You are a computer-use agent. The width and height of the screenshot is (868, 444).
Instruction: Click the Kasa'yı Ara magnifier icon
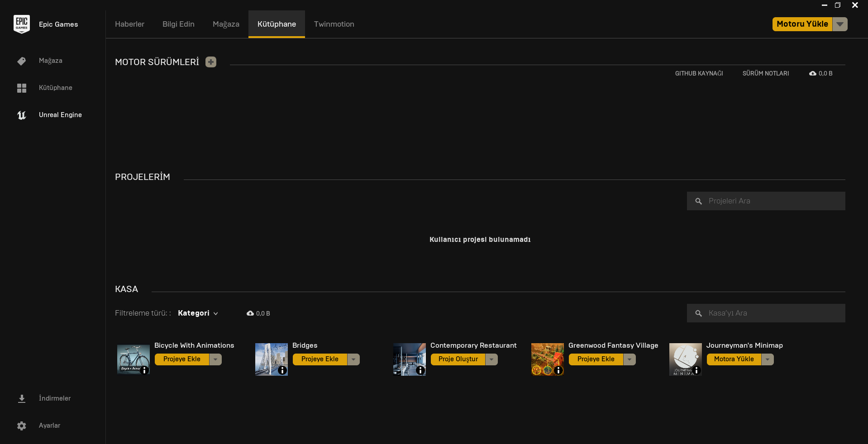pos(699,313)
